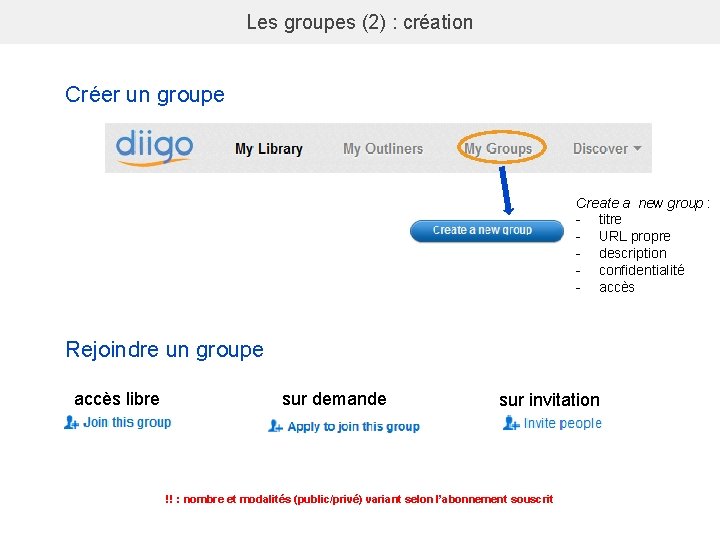
Task: Select the 'URL propre' list item
Action: (635, 236)
